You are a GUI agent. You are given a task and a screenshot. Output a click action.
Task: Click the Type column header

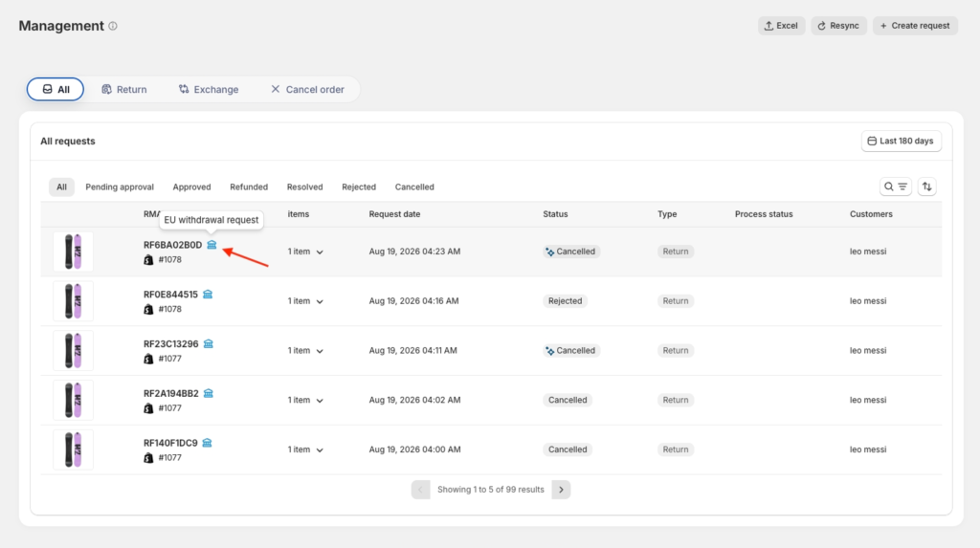(667, 214)
